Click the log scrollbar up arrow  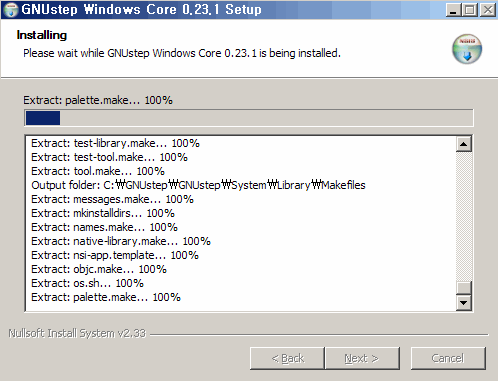464,144
